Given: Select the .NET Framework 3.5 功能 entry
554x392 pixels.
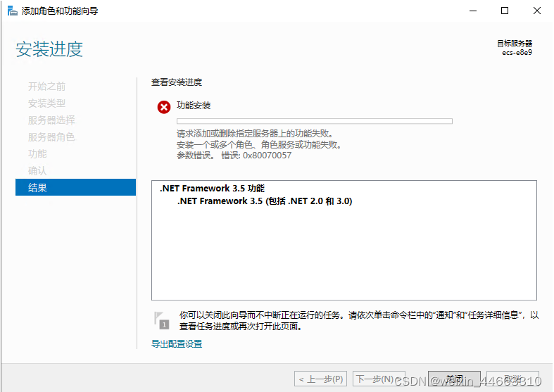Looking at the screenshot, I should [x=212, y=189].
